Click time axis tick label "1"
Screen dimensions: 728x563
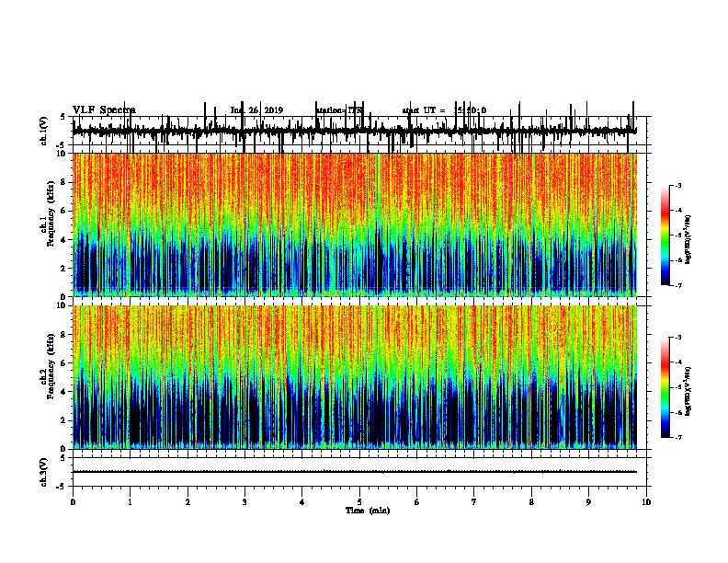click(x=130, y=502)
